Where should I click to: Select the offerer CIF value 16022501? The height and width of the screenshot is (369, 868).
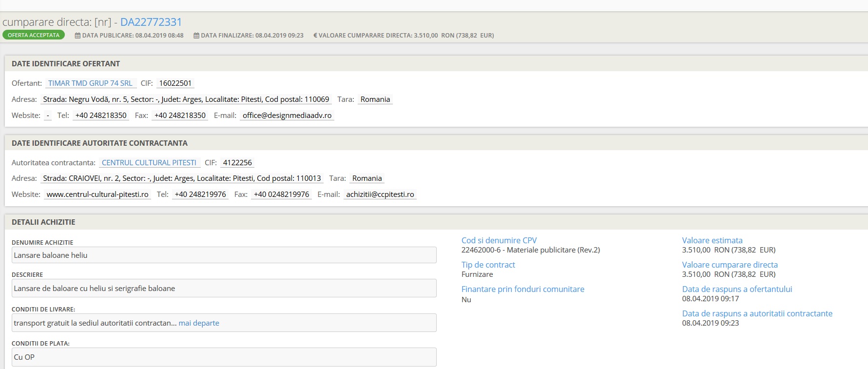175,83
